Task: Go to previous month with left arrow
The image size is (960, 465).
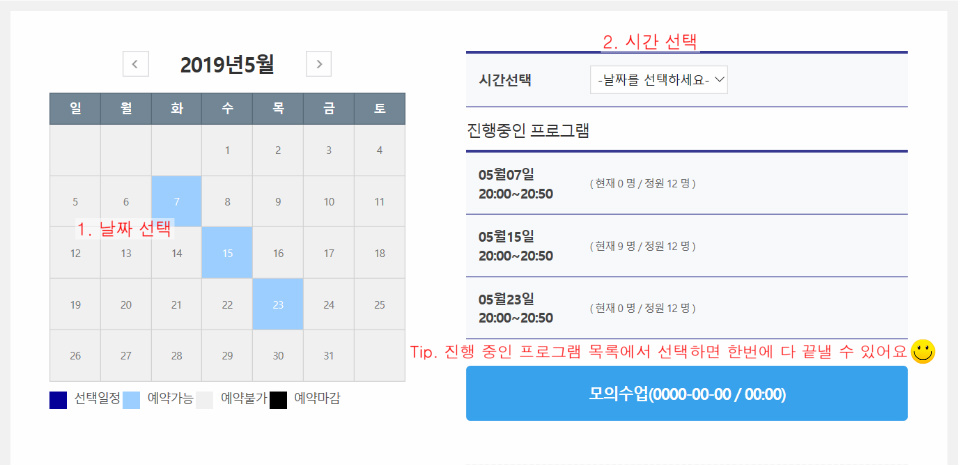Action: [135, 65]
